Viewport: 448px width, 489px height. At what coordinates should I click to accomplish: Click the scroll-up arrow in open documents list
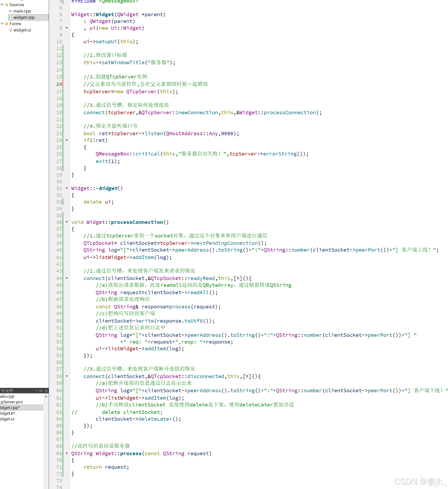tap(46, 396)
